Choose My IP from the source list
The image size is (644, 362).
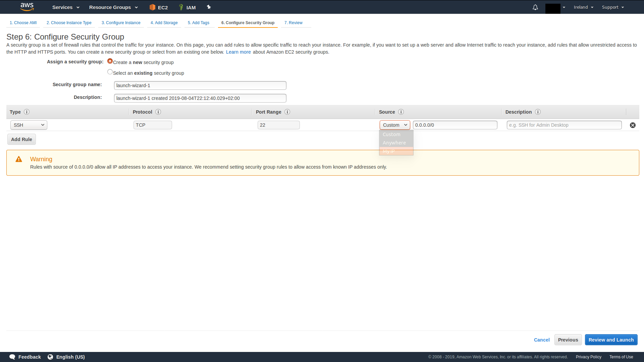[x=396, y=151]
